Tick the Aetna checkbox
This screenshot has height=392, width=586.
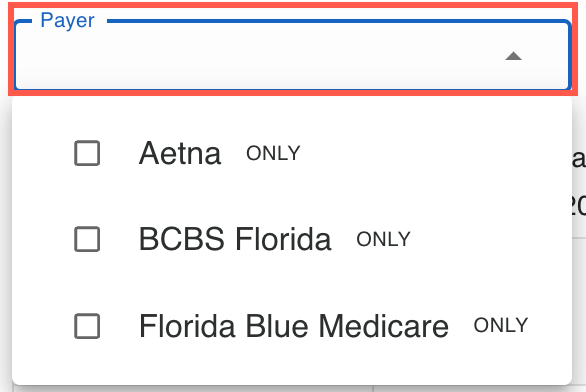pos(87,153)
